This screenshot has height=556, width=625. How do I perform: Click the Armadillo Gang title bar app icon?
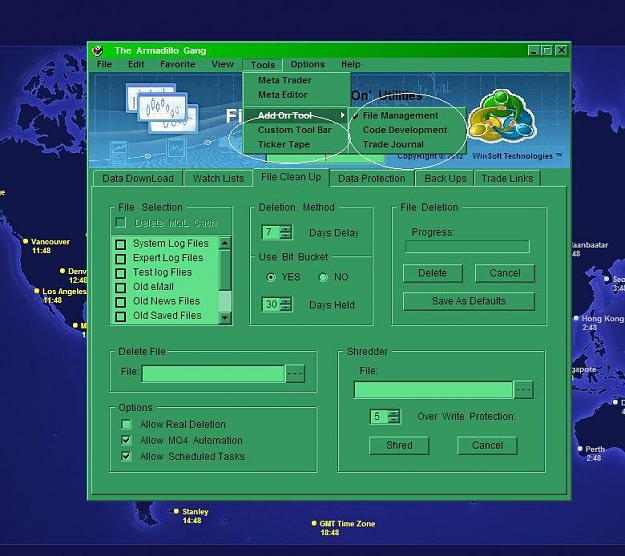click(x=97, y=51)
